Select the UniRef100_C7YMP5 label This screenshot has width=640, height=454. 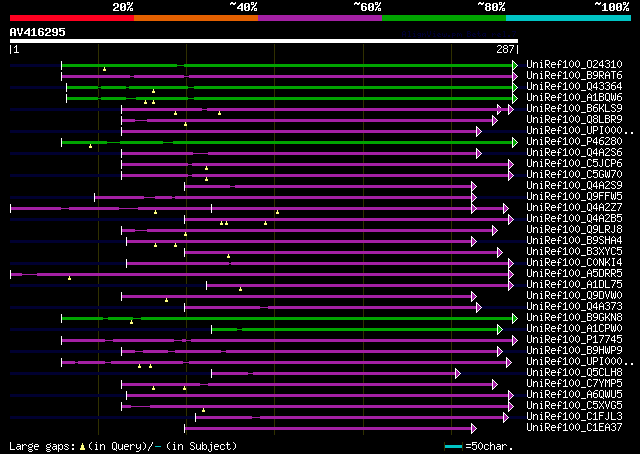574,384
